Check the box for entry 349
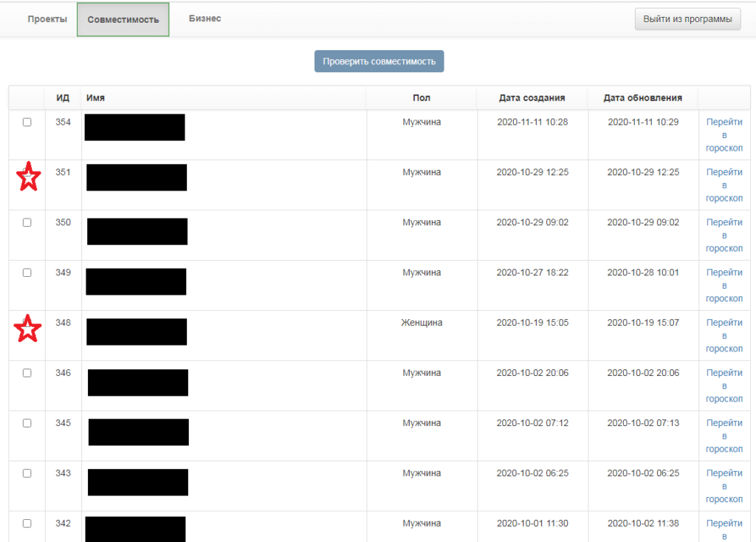 pos(27,273)
